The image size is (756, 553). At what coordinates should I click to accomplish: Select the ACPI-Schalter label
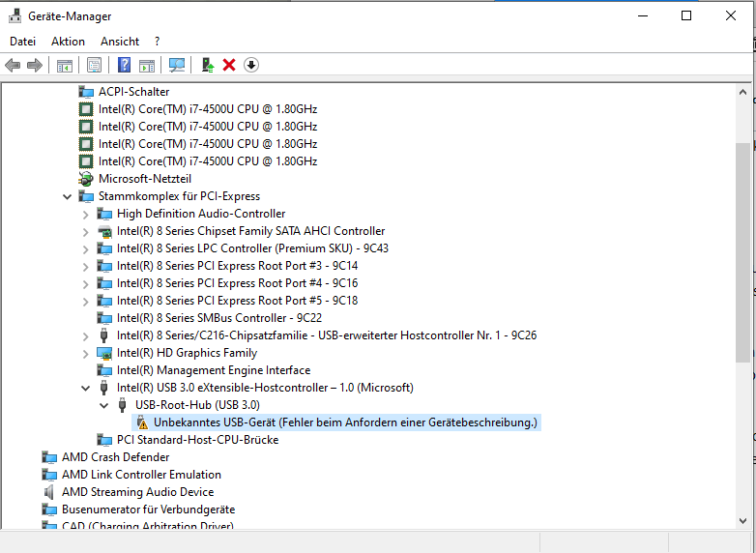[134, 92]
